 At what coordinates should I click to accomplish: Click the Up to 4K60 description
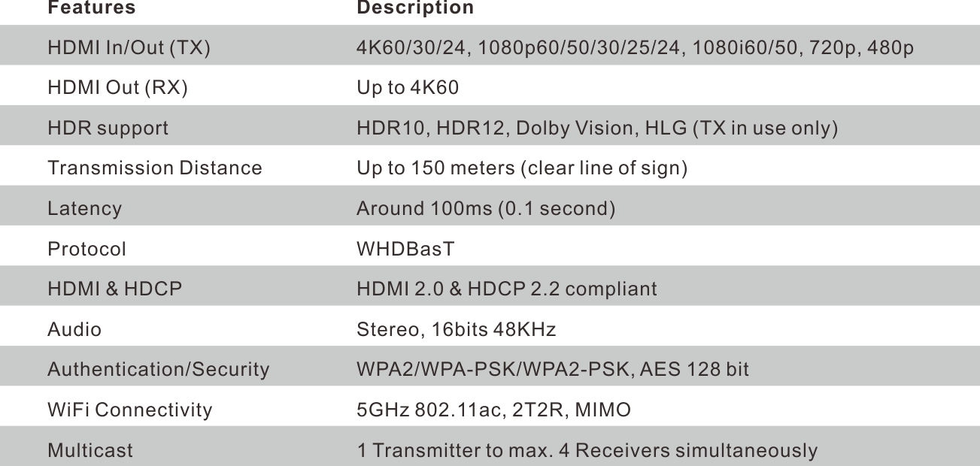407,89
